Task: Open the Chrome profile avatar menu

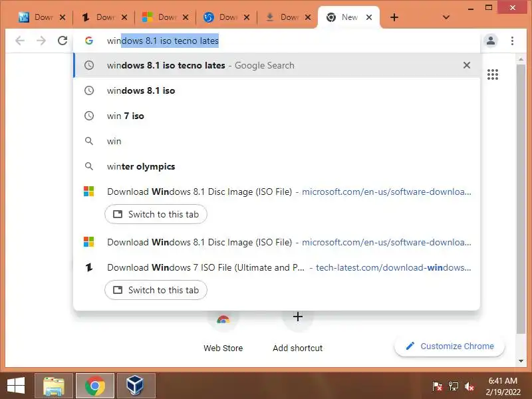Action: pyautogui.click(x=491, y=41)
